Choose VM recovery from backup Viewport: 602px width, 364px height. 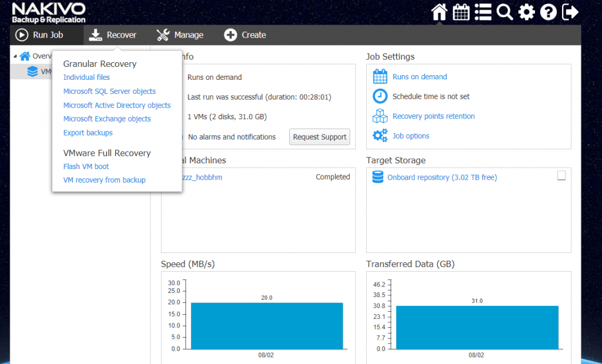point(105,180)
